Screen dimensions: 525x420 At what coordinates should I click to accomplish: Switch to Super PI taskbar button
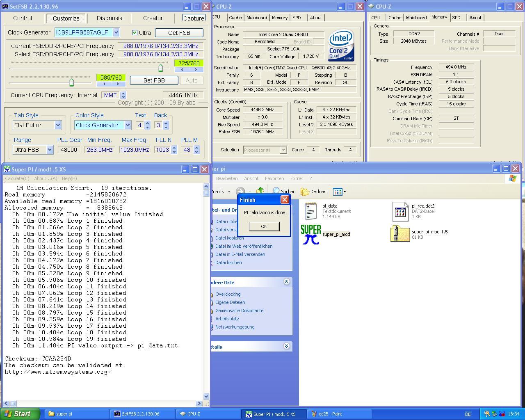click(x=274, y=414)
